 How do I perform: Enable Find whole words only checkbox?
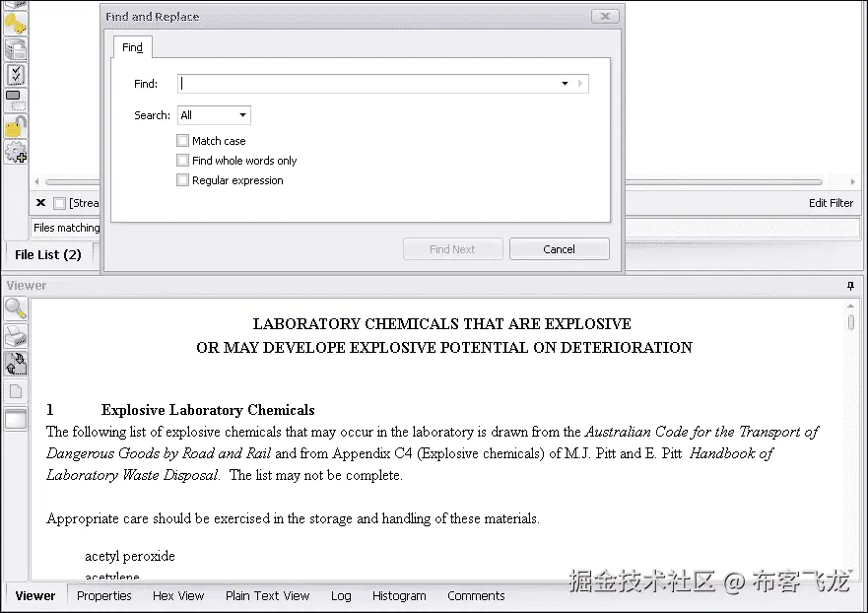pos(182,161)
